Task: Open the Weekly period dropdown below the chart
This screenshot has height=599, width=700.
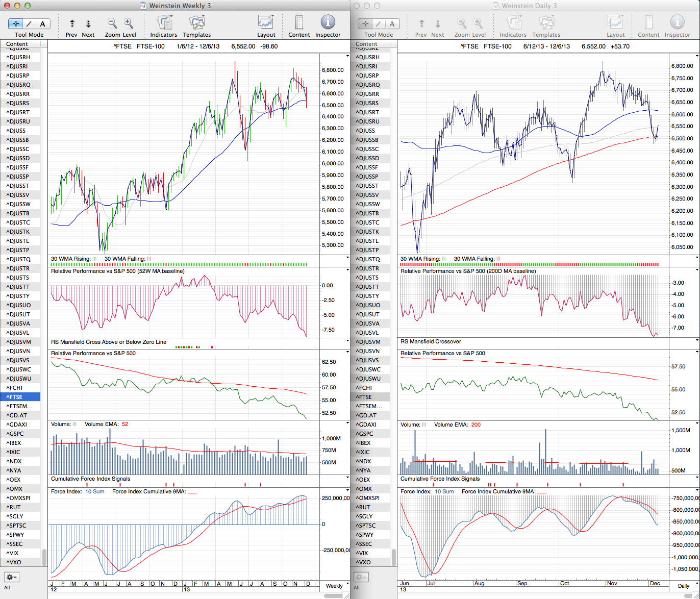Action: pyautogui.click(x=334, y=586)
